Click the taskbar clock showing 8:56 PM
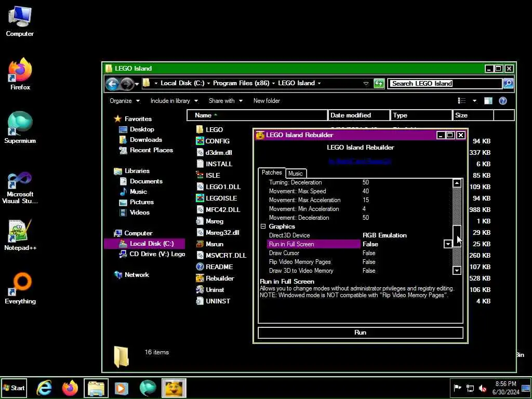Screen dimensions: 532x399 tap(506, 388)
